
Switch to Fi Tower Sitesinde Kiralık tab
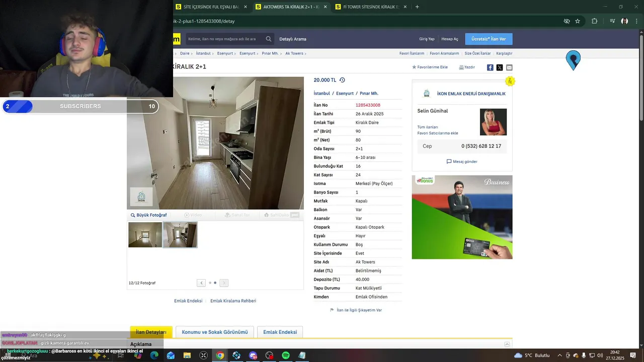pos(371,7)
